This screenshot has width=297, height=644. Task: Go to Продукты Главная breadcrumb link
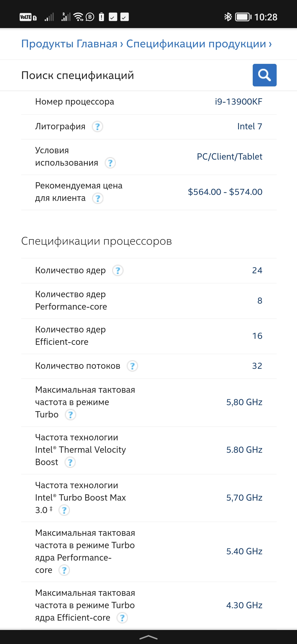[69, 44]
